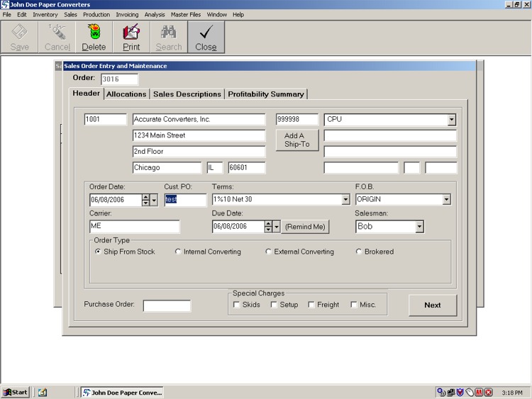Click the red X system tray icon
Viewport: 532px width, 399px height.
click(x=488, y=393)
